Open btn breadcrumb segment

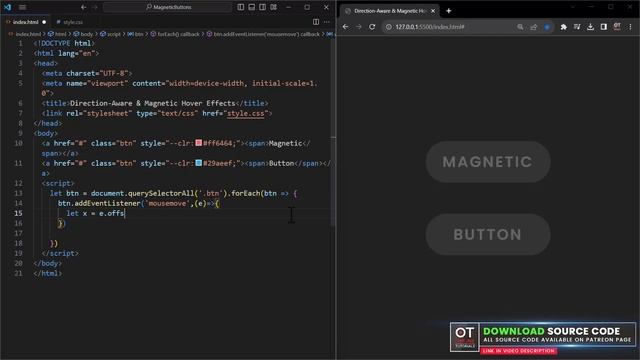point(136,34)
